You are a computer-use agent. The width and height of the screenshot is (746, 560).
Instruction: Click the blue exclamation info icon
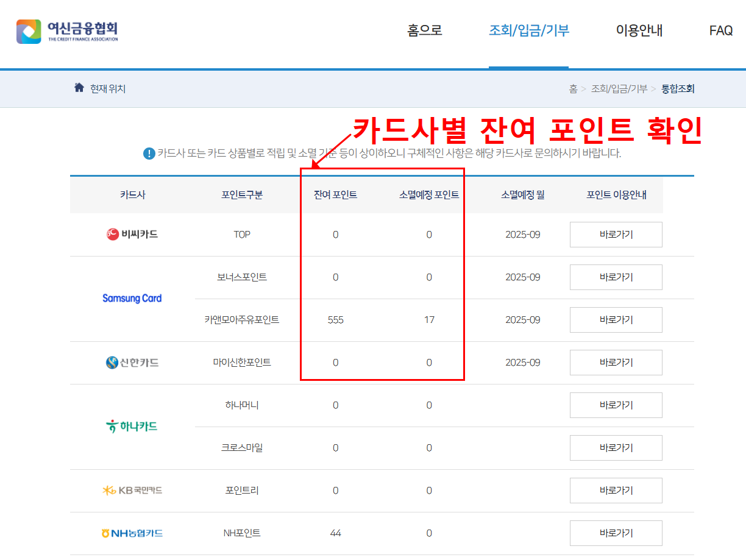tap(149, 154)
